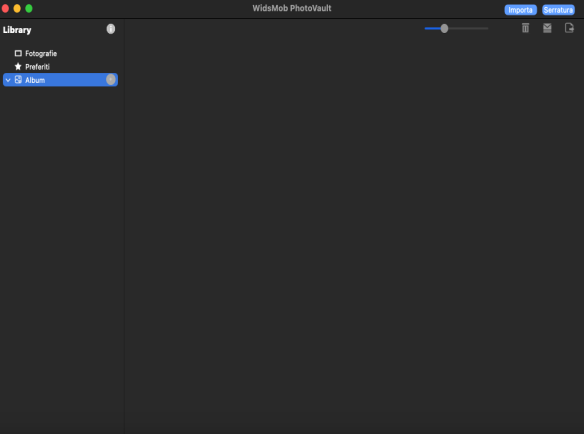Viewport: 584px width, 434px height.
Task: Click the export file icon
Action: coord(569,28)
